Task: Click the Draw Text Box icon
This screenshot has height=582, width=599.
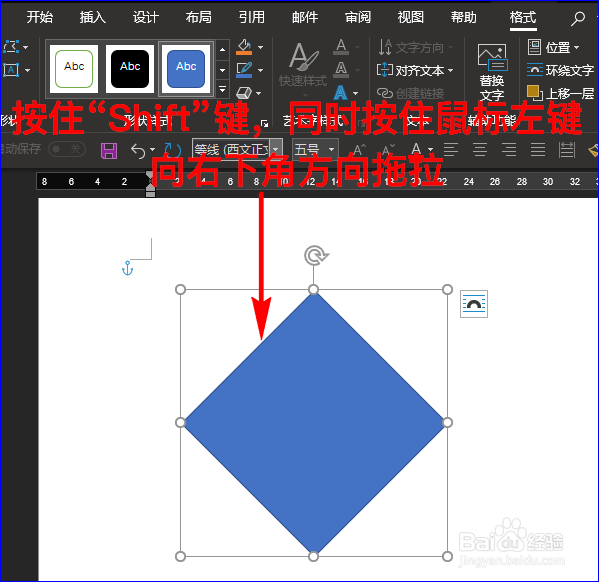Action: (x=11, y=70)
